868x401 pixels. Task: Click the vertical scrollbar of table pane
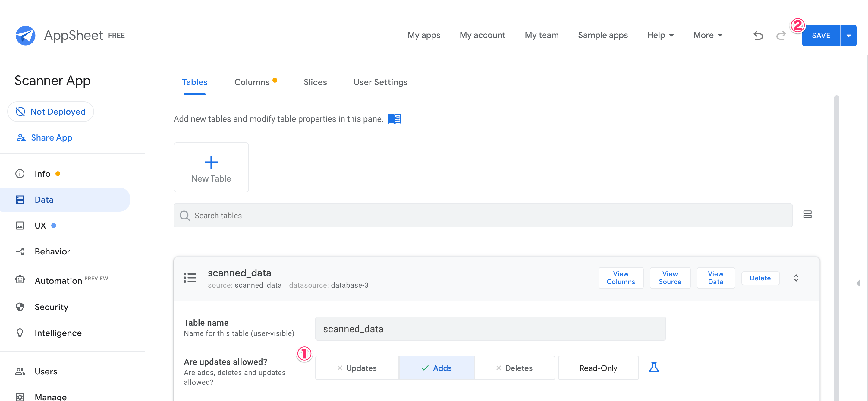[x=836, y=236]
